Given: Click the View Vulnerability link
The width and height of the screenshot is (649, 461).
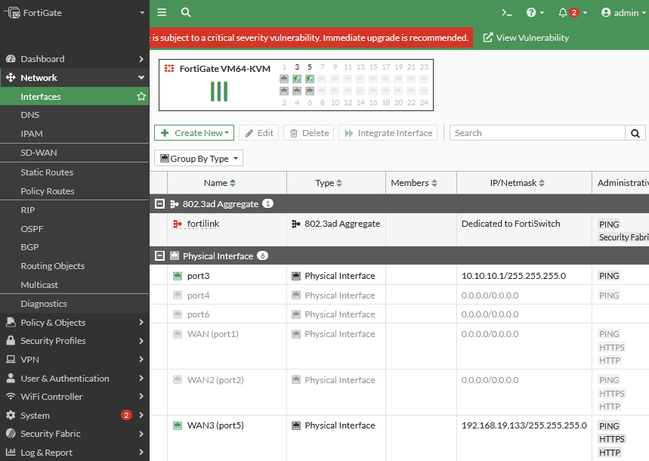Looking at the screenshot, I should click(526, 38).
